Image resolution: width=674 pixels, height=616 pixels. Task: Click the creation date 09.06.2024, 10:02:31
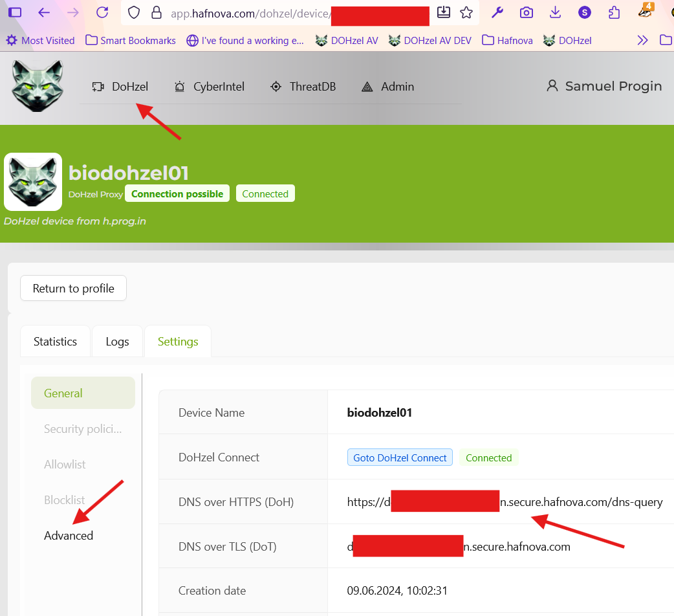tap(397, 591)
